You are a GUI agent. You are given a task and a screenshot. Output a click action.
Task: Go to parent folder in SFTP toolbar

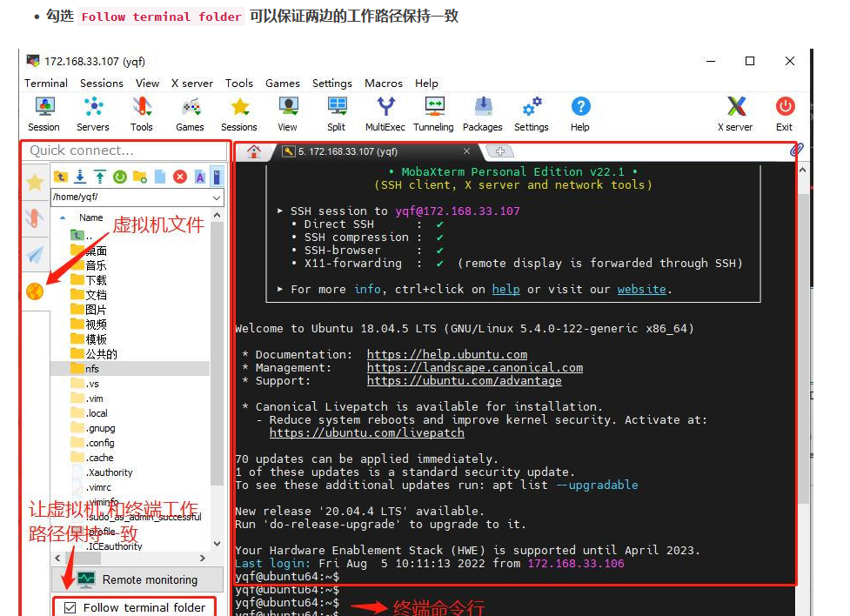pos(61,177)
